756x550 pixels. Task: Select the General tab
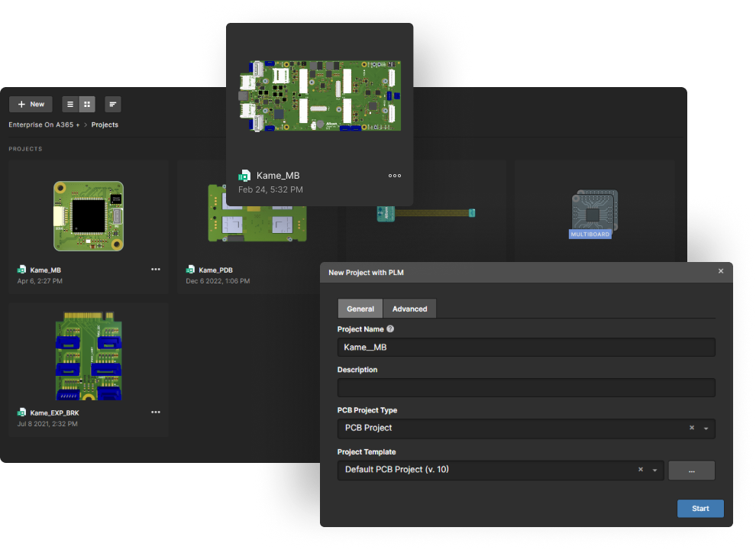tap(360, 309)
